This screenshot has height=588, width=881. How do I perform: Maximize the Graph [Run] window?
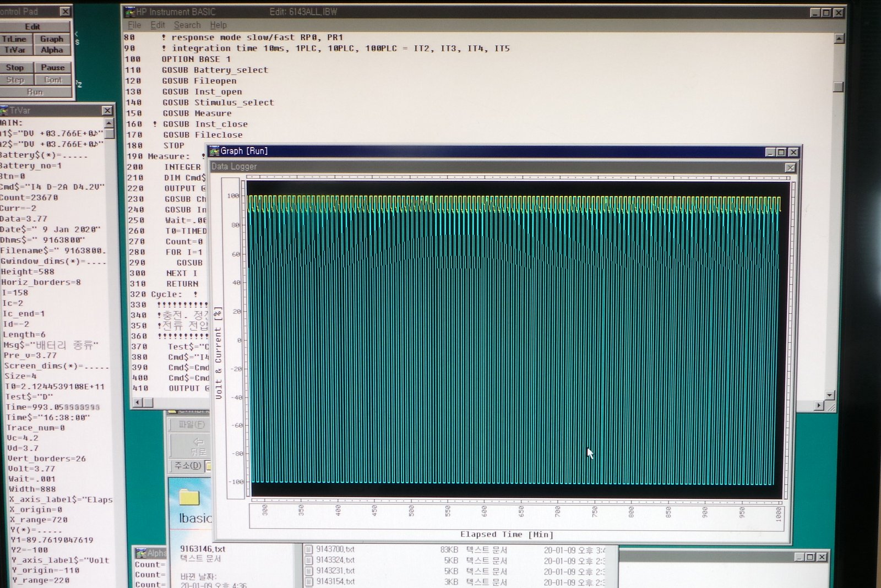coord(781,152)
